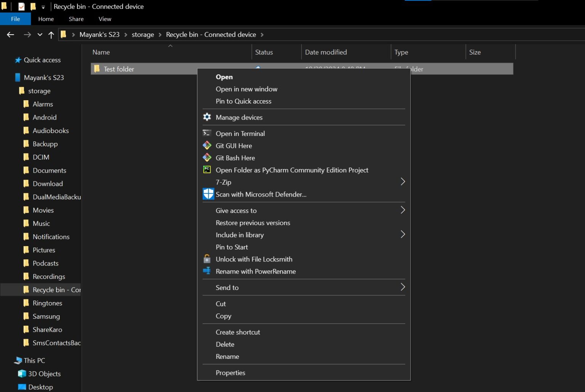
Task: Select Pin to Quick access from the menu
Action: click(x=243, y=101)
